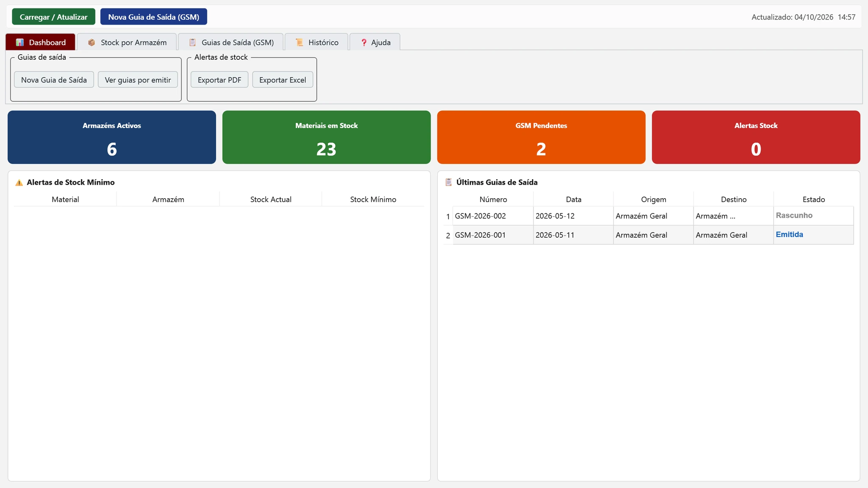Click the warning triangle icon beside Alertas de Stock Mínimo

[x=19, y=183]
